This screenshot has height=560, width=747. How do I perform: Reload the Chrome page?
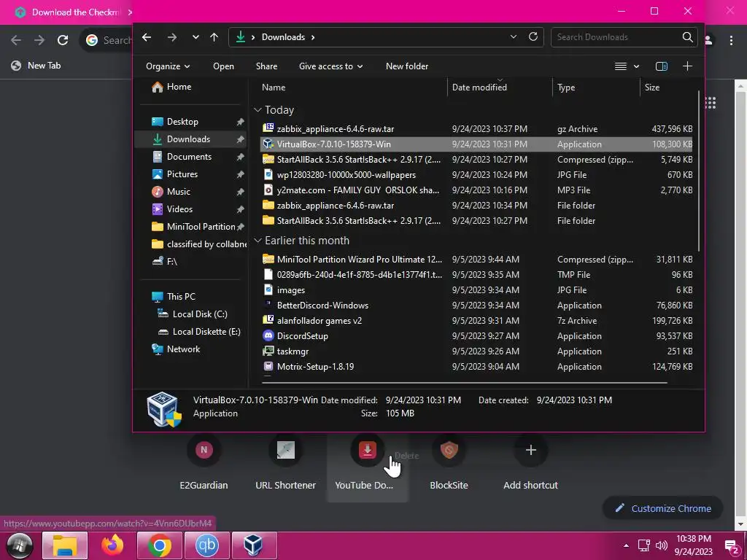(63, 40)
